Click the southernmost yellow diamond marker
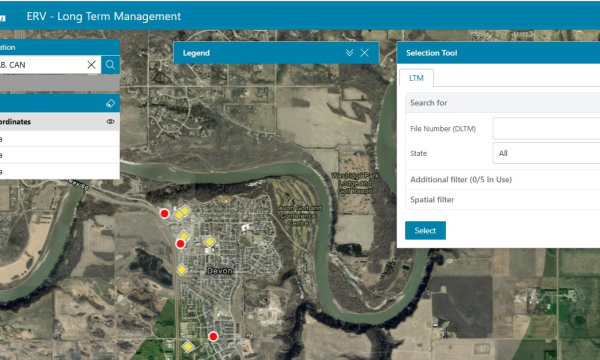 (x=188, y=347)
